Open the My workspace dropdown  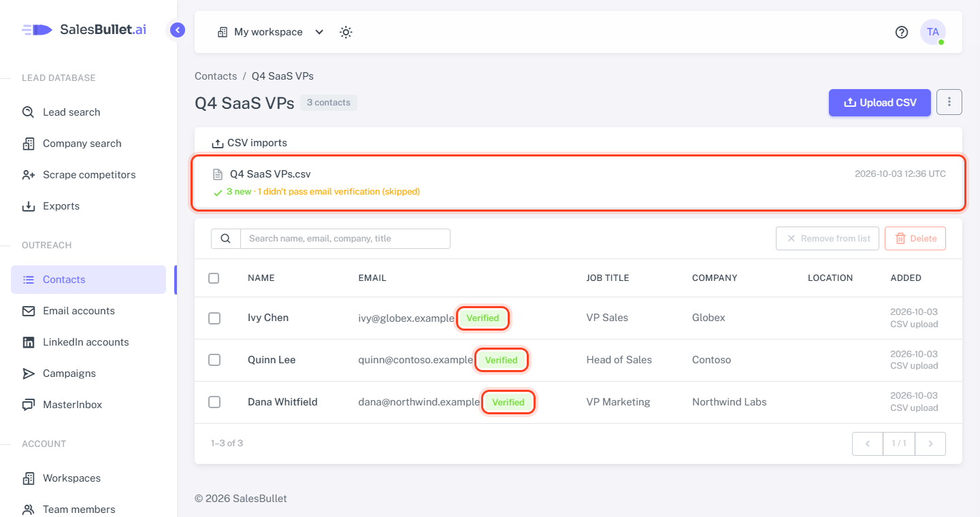click(270, 32)
